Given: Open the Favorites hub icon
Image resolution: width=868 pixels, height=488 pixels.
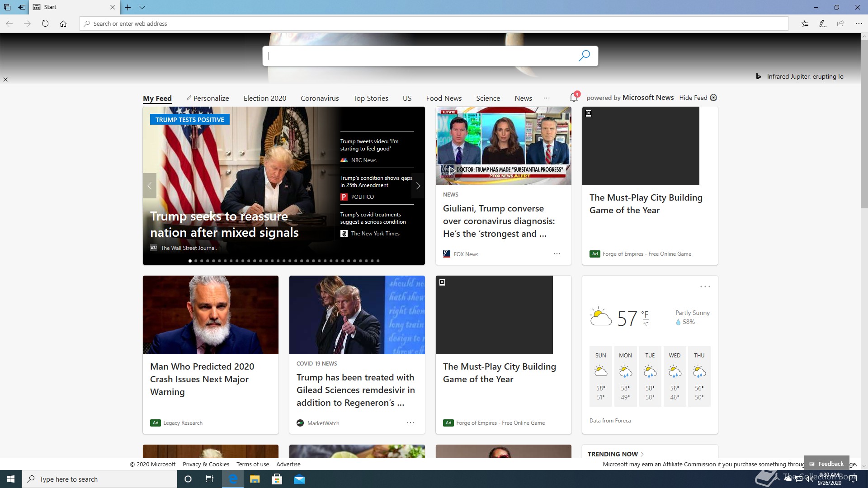Looking at the screenshot, I should [805, 23].
